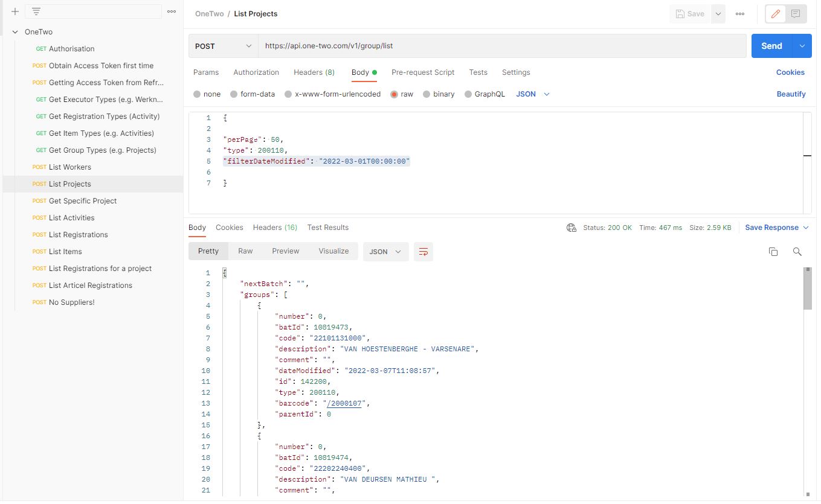Image resolution: width=821 pixels, height=504 pixels.
Task: Open the sidebar filter icon
Action: (x=36, y=11)
